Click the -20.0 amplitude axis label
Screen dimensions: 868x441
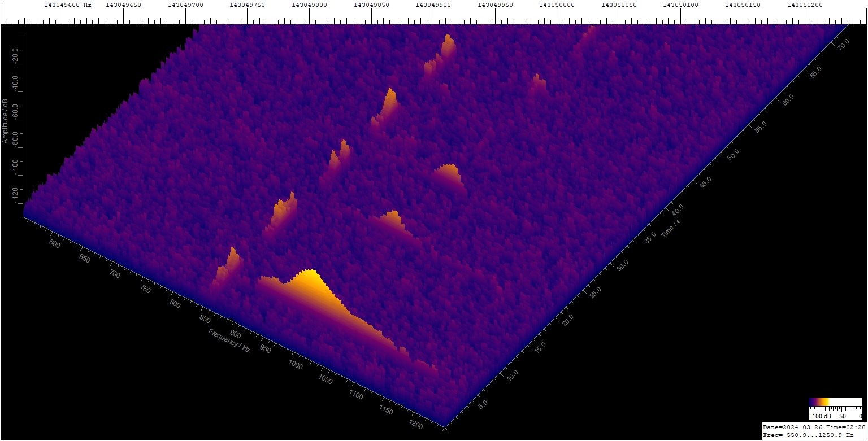point(15,55)
